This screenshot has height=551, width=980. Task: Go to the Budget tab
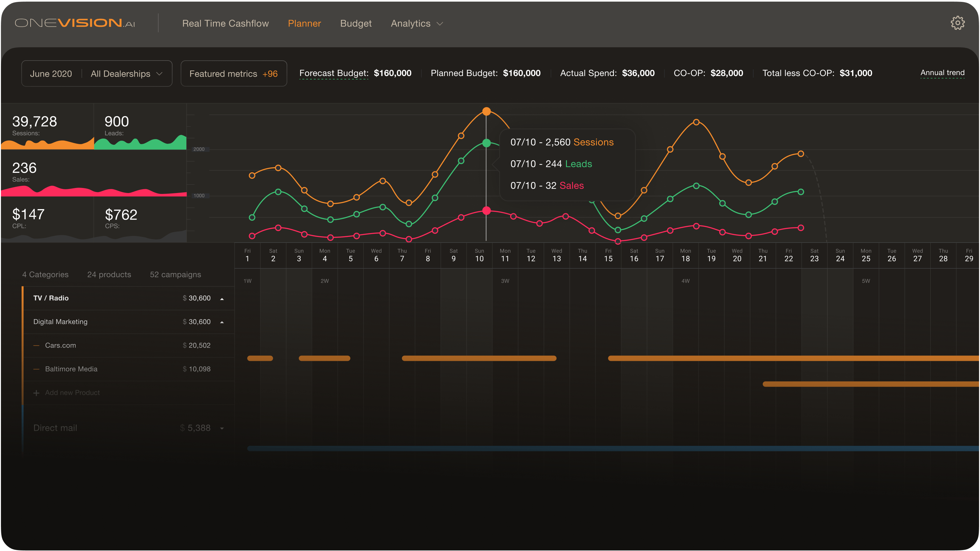pyautogui.click(x=356, y=24)
